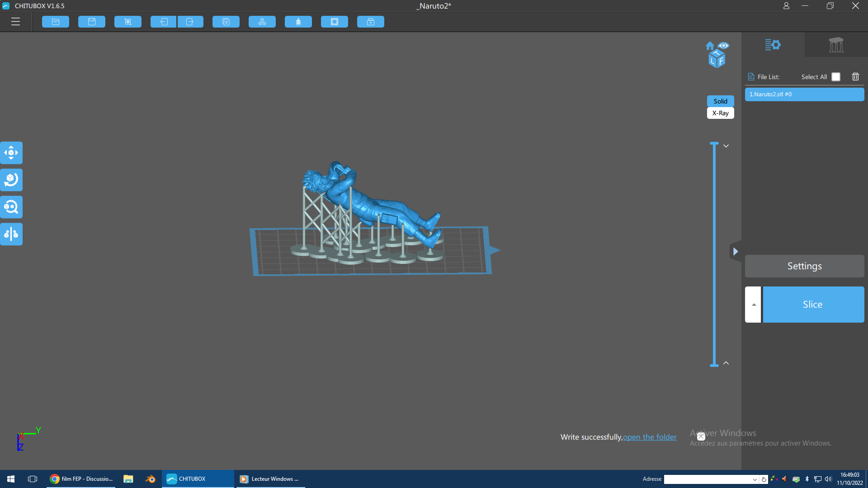Switch view mode to Solid
The width and height of the screenshot is (868, 488).
pos(720,101)
